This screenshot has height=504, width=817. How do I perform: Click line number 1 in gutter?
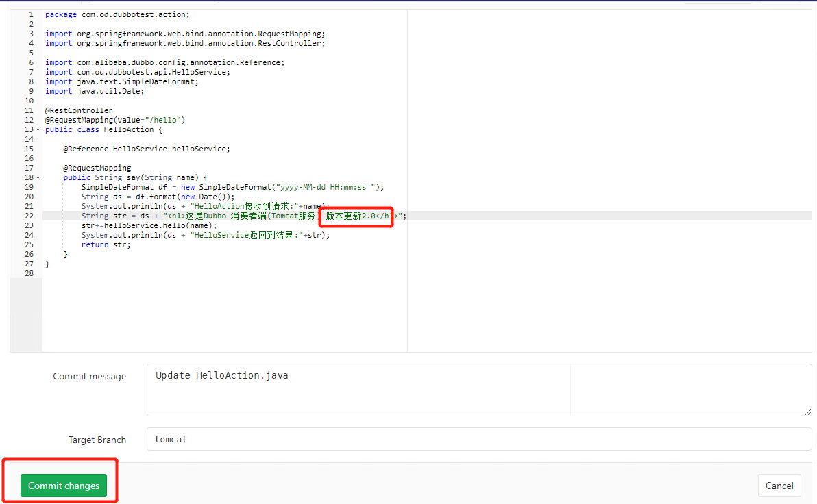click(31, 14)
